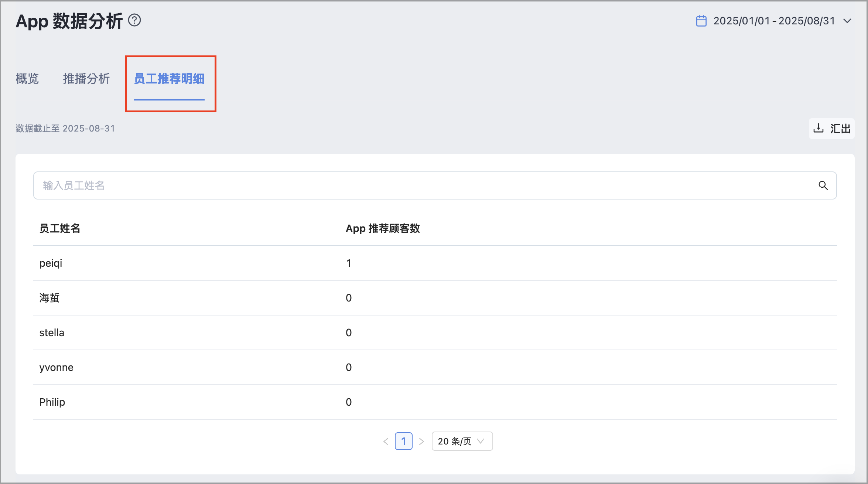Switch to the 概览 tab
This screenshot has height=484, width=868.
[27, 78]
